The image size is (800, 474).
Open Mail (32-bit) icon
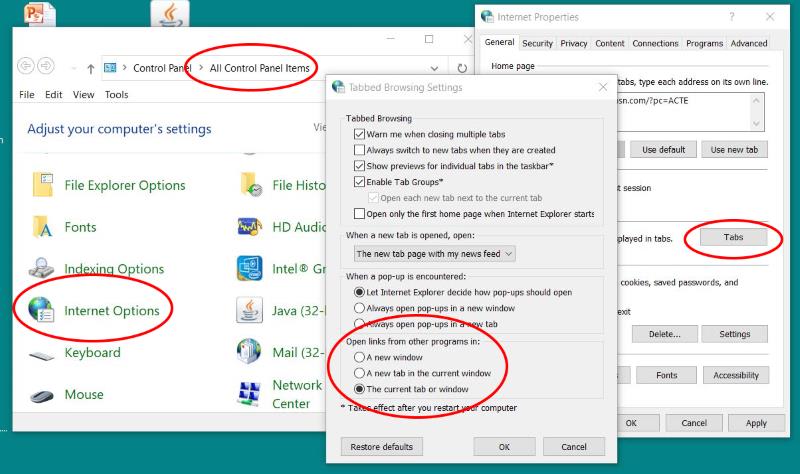tap(249, 352)
